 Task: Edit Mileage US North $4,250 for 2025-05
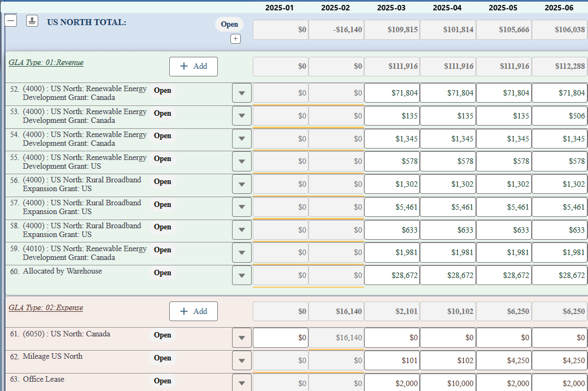click(x=503, y=360)
